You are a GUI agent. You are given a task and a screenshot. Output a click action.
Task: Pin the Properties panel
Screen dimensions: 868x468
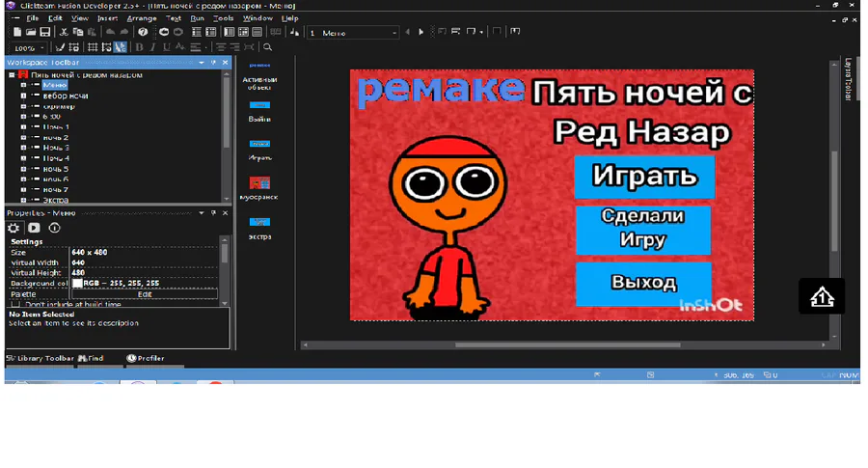(213, 212)
